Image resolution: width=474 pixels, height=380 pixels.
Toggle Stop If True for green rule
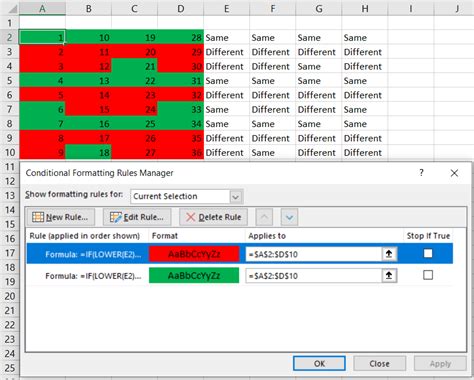428,275
